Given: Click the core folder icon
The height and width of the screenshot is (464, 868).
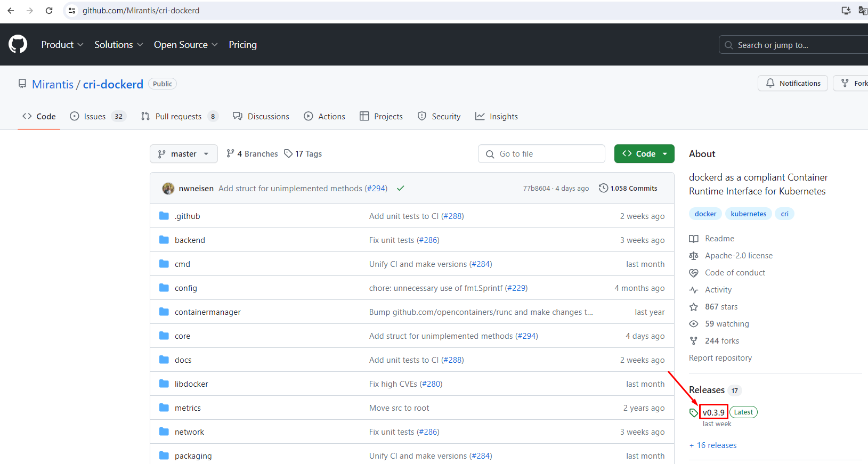Looking at the screenshot, I should coord(164,336).
